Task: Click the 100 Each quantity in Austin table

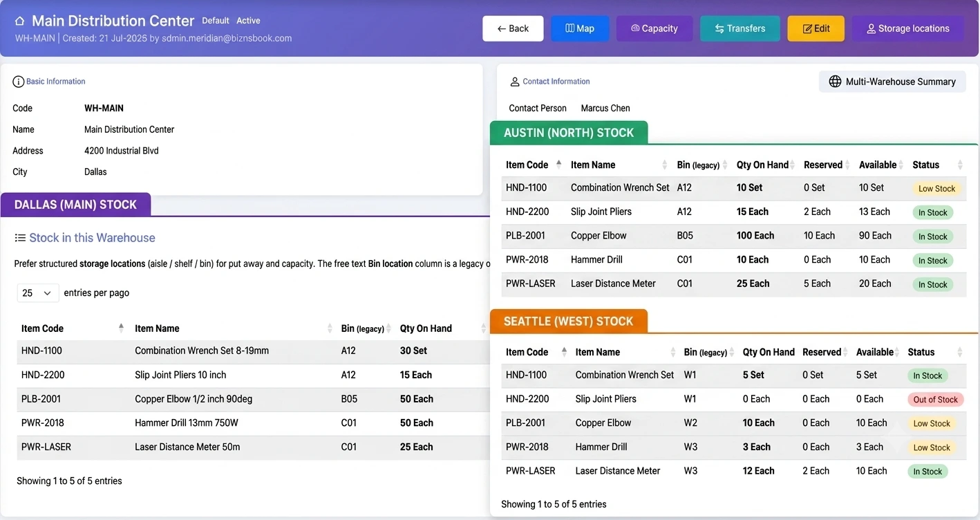Action: click(x=755, y=236)
